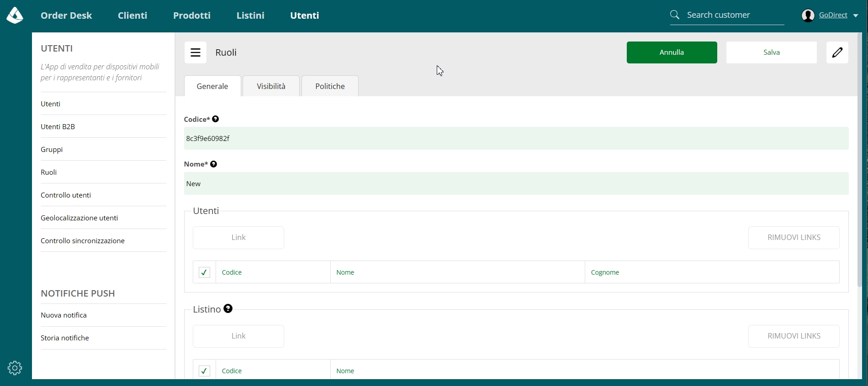868x386 pixels.
Task: Click the help icon next to Nome
Action: [213, 164]
